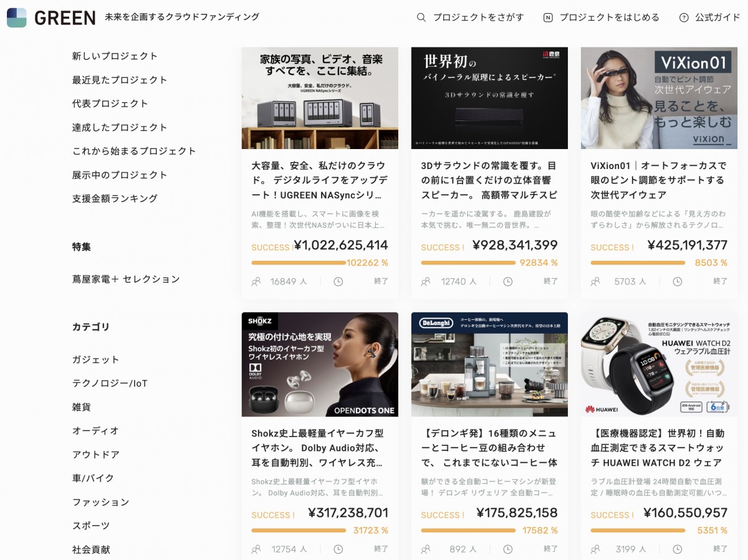Select これから始まるプロジェクト in sidebar

(134, 151)
